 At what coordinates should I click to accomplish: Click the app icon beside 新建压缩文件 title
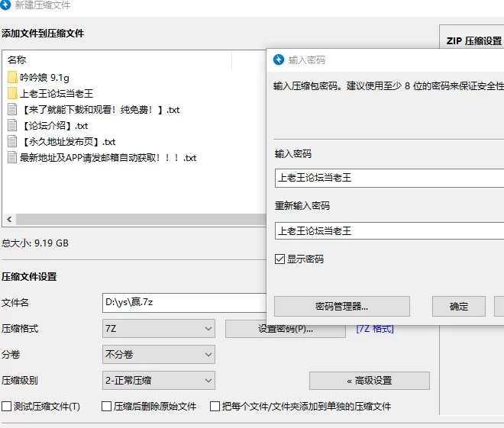pos(6,5)
